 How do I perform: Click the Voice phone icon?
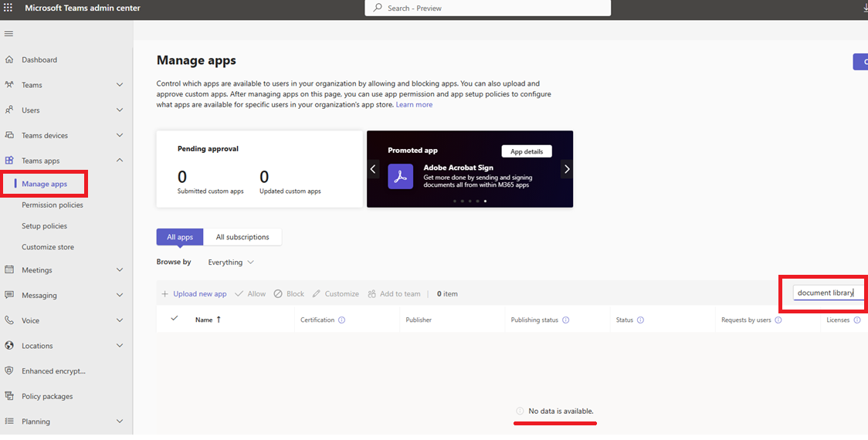(8, 320)
